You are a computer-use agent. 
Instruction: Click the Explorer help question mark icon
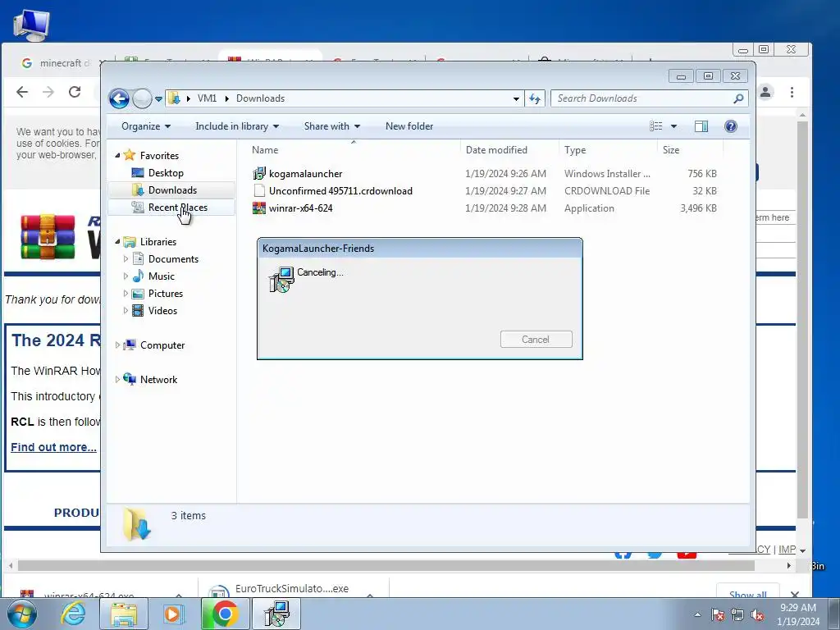731,126
